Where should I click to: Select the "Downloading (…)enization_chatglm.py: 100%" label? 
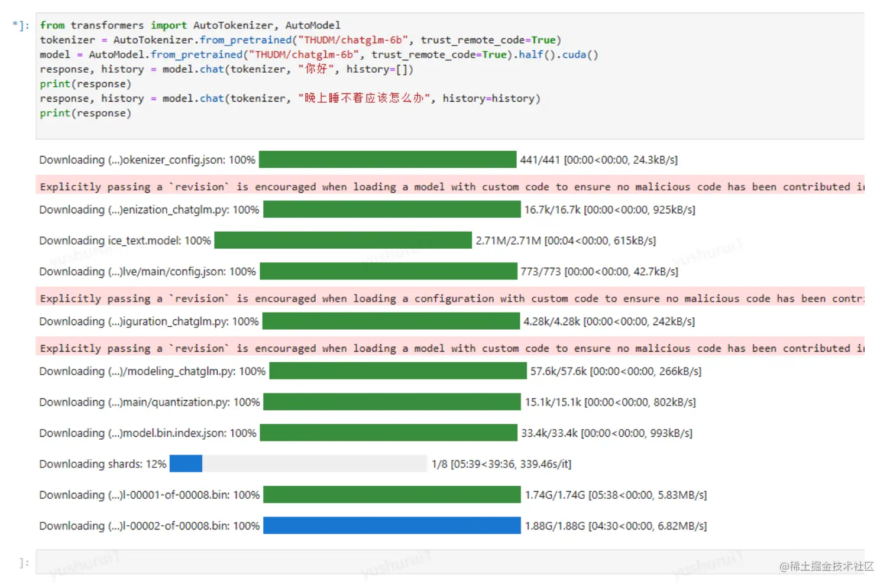(x=149, y=210)
